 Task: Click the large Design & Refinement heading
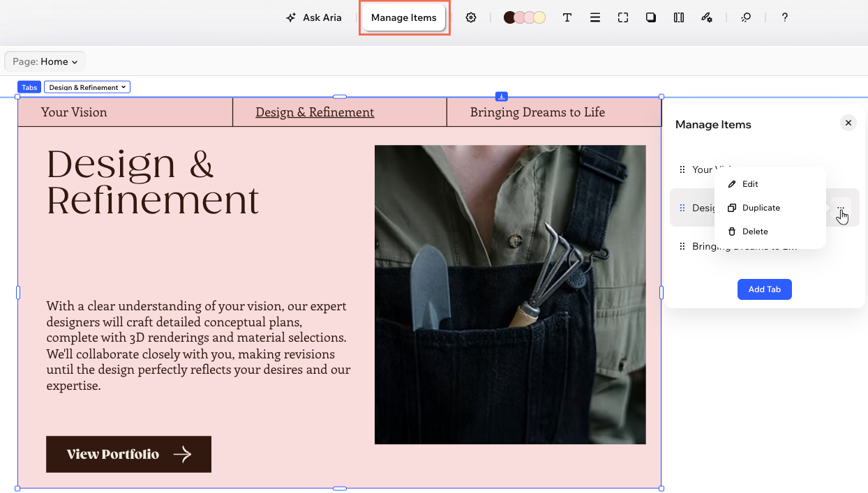(x=153, y=182)
